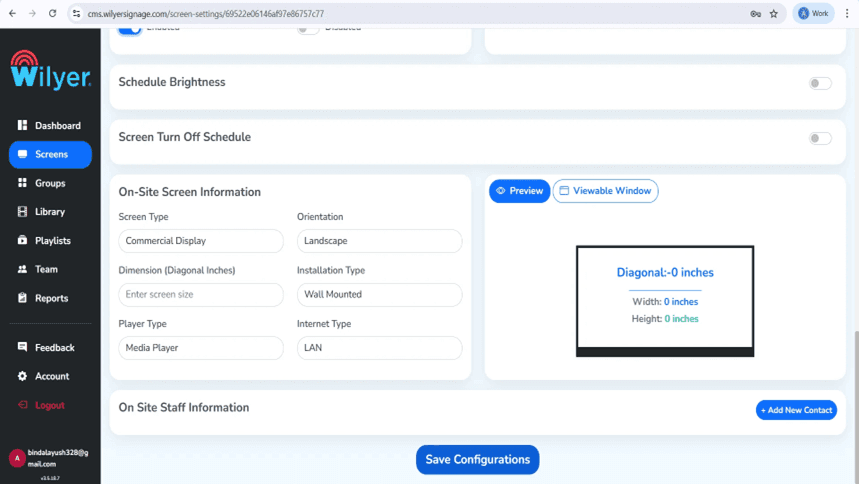Click the Feedback chat icon
859x484 pixels.
(22, 347)
